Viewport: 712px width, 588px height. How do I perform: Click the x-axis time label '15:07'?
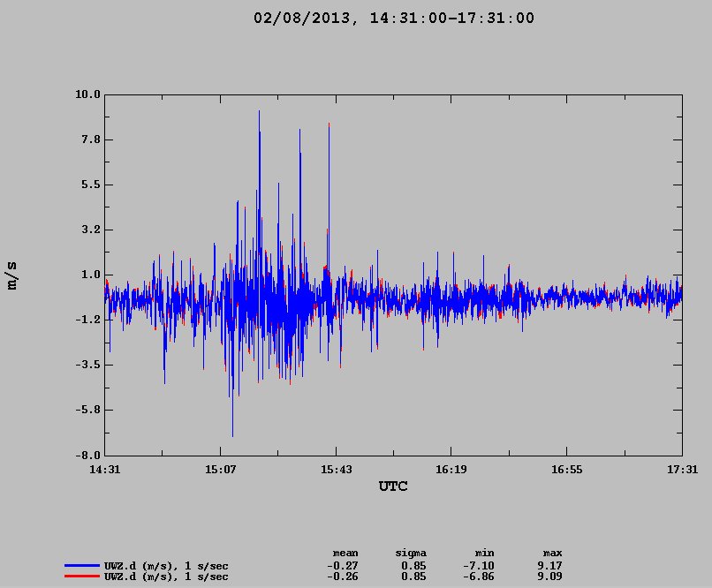tap(220, 470)
